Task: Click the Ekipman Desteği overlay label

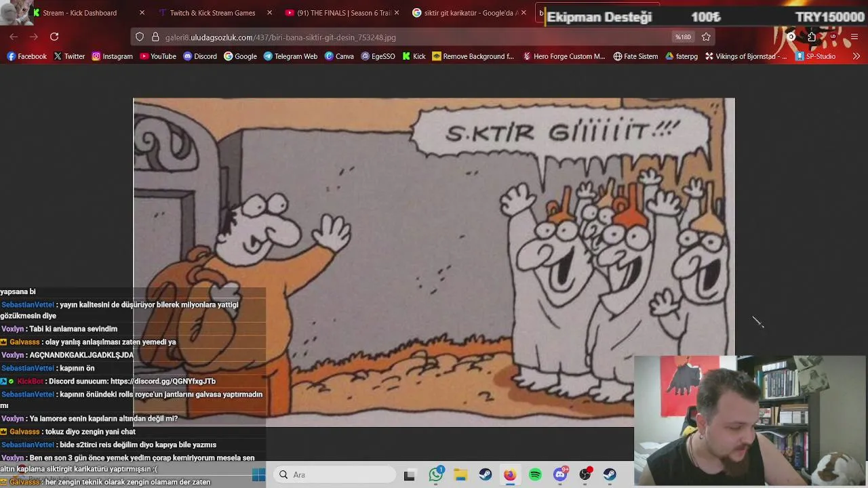Action: click(599, 17)
